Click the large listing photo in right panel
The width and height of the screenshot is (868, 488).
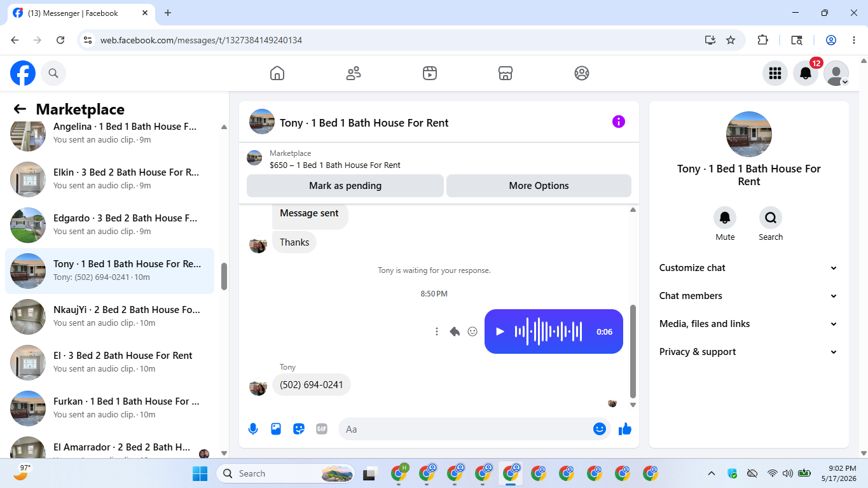[749, 134]
